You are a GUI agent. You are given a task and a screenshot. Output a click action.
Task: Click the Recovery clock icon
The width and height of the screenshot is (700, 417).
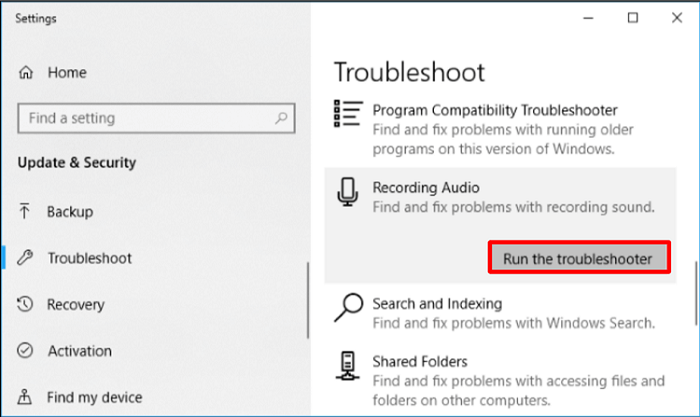click(x=26, y=304)
